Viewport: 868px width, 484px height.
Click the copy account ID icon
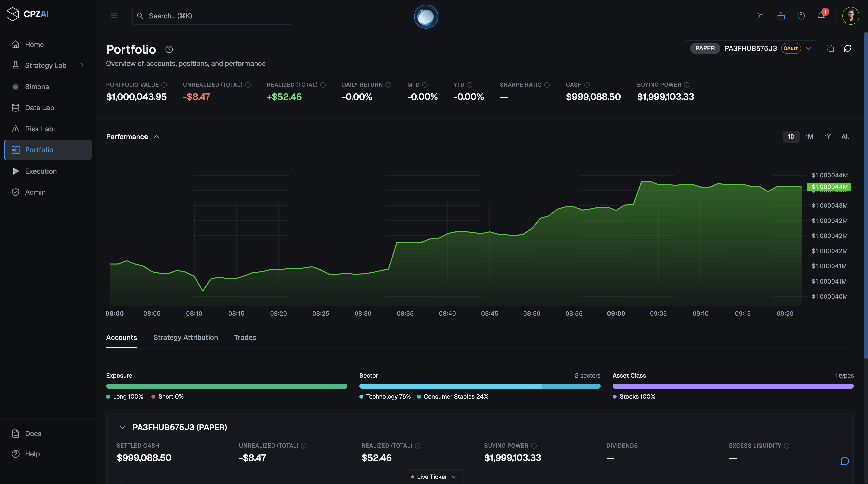coord(830,48)
